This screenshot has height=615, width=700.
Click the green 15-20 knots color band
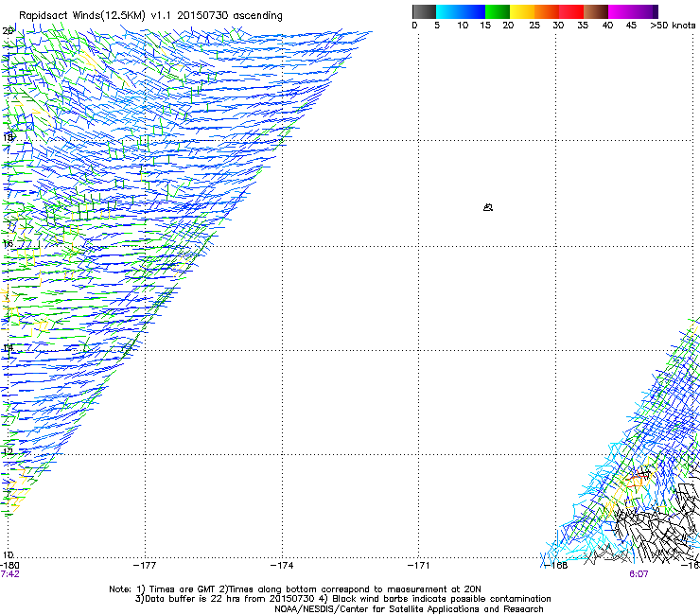(x=498, y=11)
